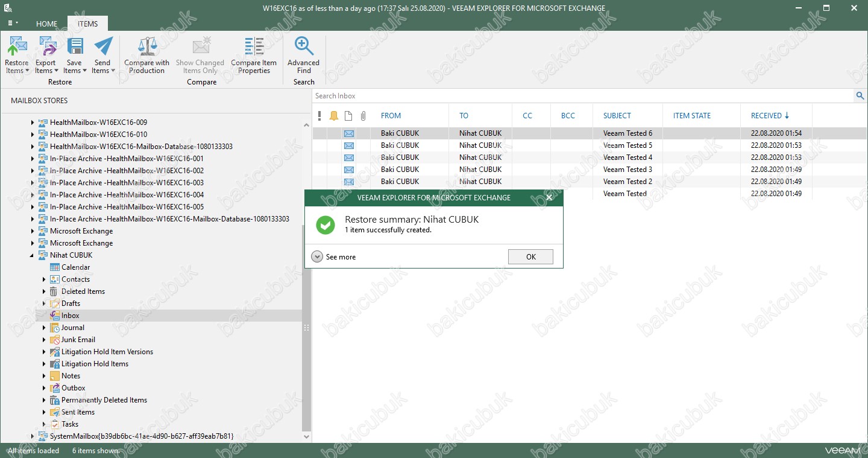This screenshot has width=868, height=458.
Task: Expand the SystemMailbox node
Action: 33,436
